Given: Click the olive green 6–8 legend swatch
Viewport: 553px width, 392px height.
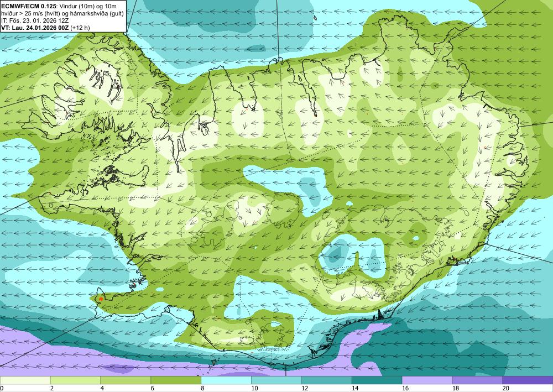Looking at the screenshot, I should pos(176,380).
